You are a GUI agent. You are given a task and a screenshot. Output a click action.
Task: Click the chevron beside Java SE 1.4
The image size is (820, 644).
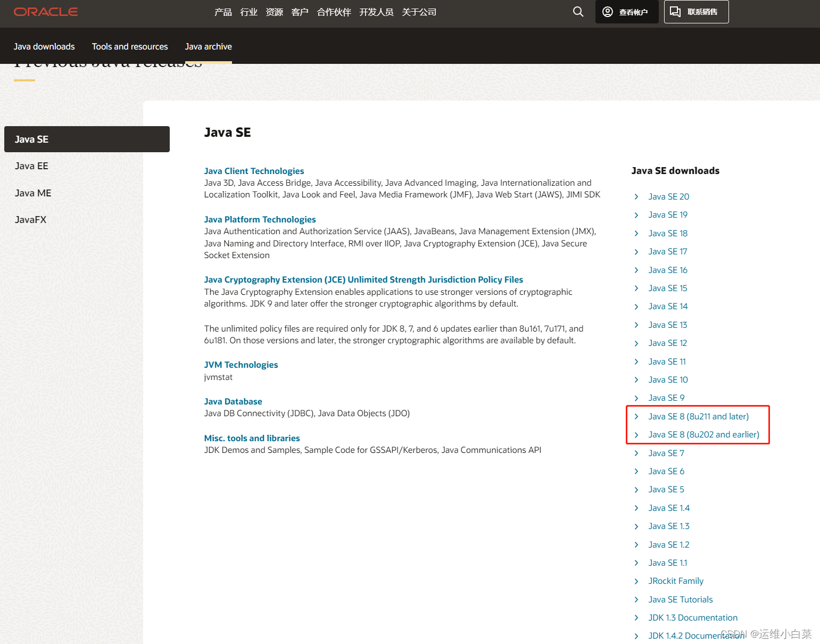(x=636, y=508)
